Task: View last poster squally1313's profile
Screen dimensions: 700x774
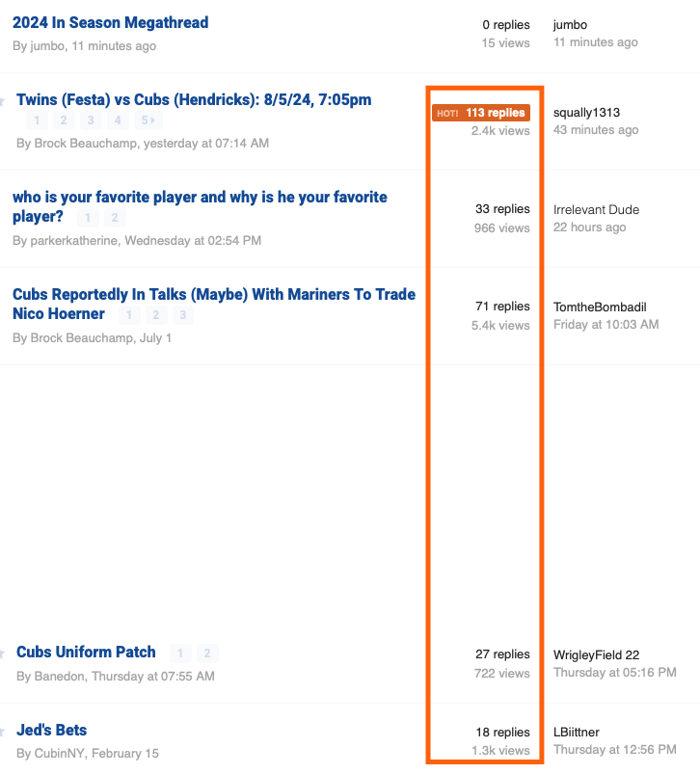Action: [586, 113]
